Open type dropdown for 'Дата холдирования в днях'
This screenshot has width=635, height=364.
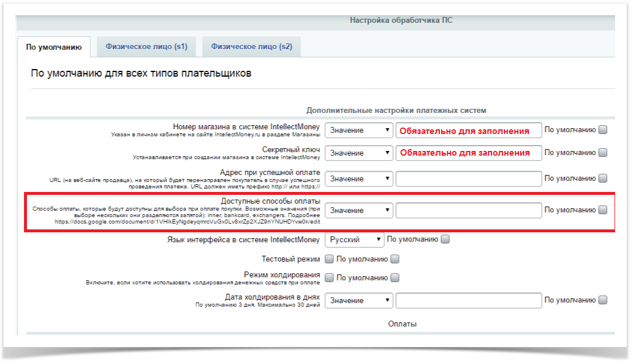359,301
